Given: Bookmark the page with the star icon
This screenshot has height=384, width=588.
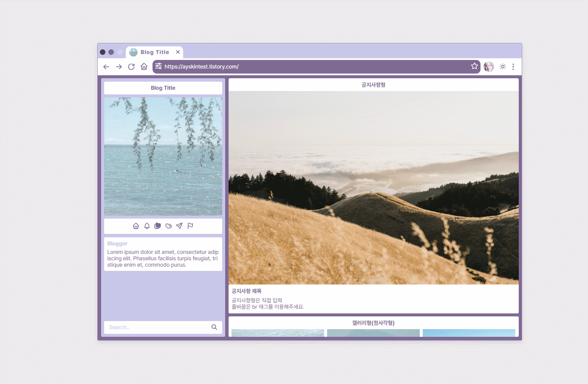Looking at the screenshot, I should click(475, 66).
